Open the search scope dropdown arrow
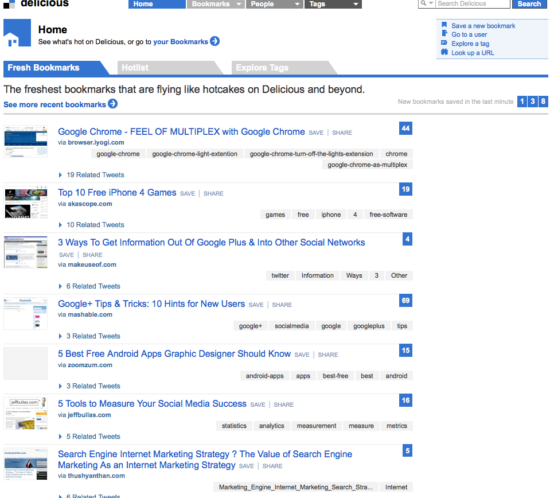This screenshot has width=550, height=498. 431,3
